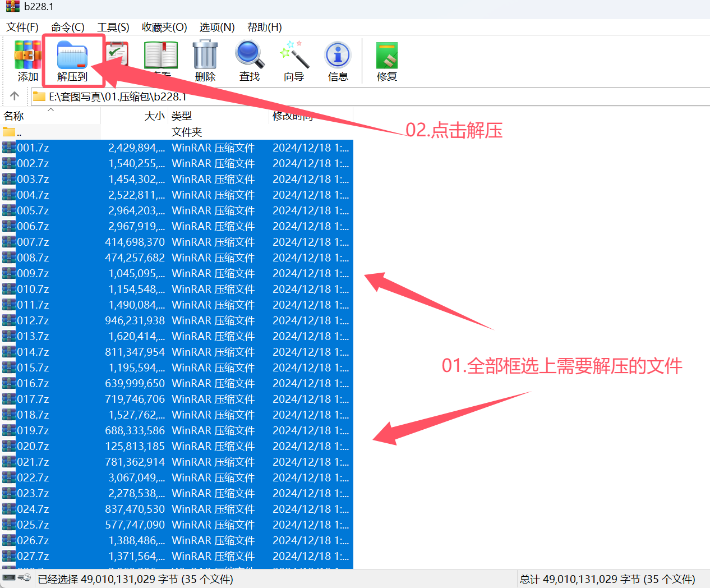Click the 修复 (Repair) toolbar icon
Viewport: 710px width, 588px height.
tap(386, 60)
